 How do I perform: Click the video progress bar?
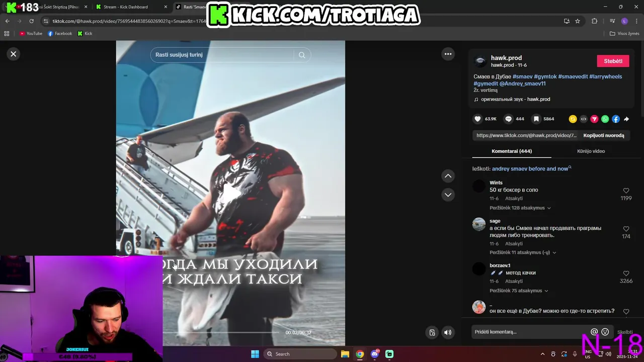(221, 332)
